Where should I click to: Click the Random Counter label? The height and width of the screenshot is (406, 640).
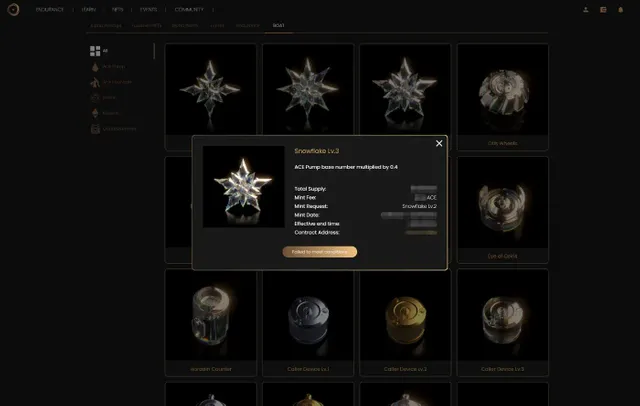coord(211,369)
